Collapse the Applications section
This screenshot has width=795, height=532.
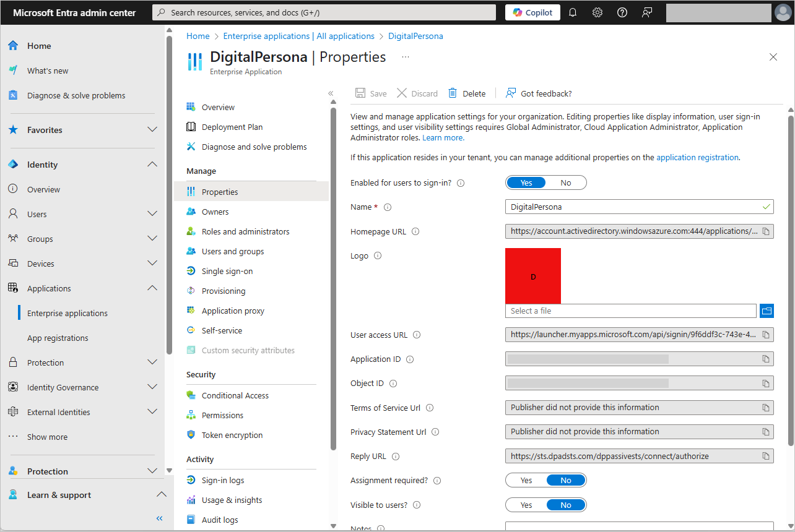(152, 288)
